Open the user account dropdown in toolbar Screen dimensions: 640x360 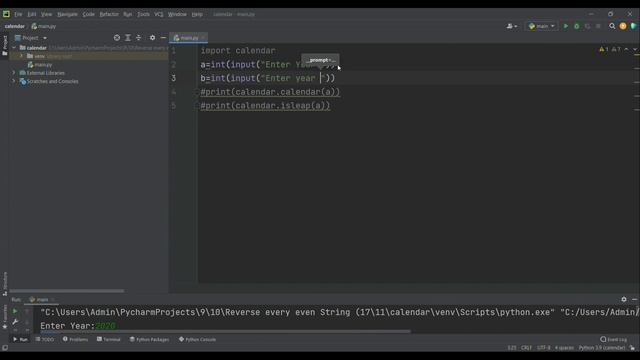coord(512,26)
